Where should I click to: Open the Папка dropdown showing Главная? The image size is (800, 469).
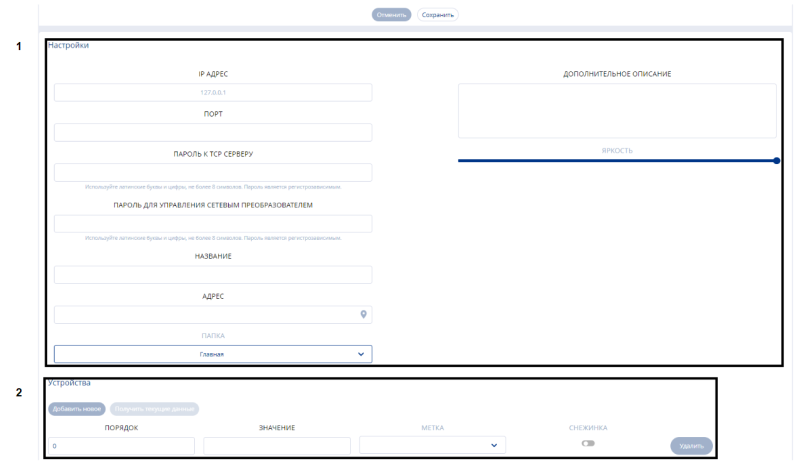click(212, 354)
